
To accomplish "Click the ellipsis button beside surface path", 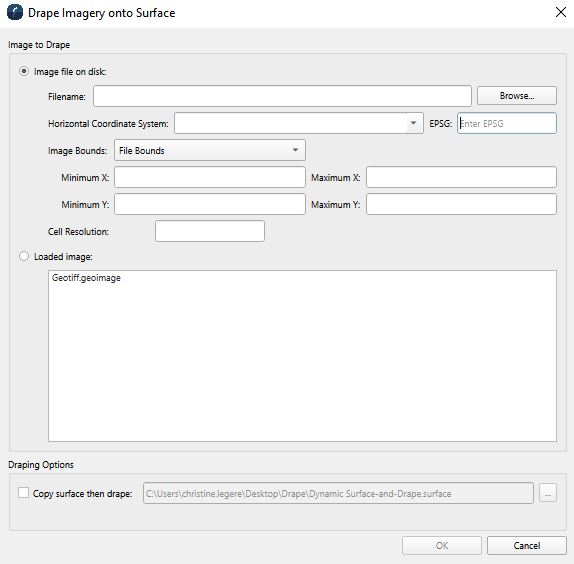I will click(548, 493).
